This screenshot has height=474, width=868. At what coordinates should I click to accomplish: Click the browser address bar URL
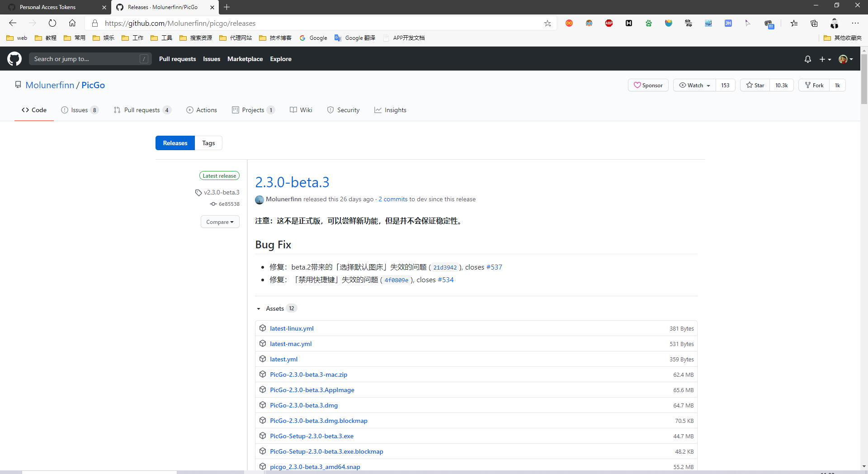pos(180,23)
